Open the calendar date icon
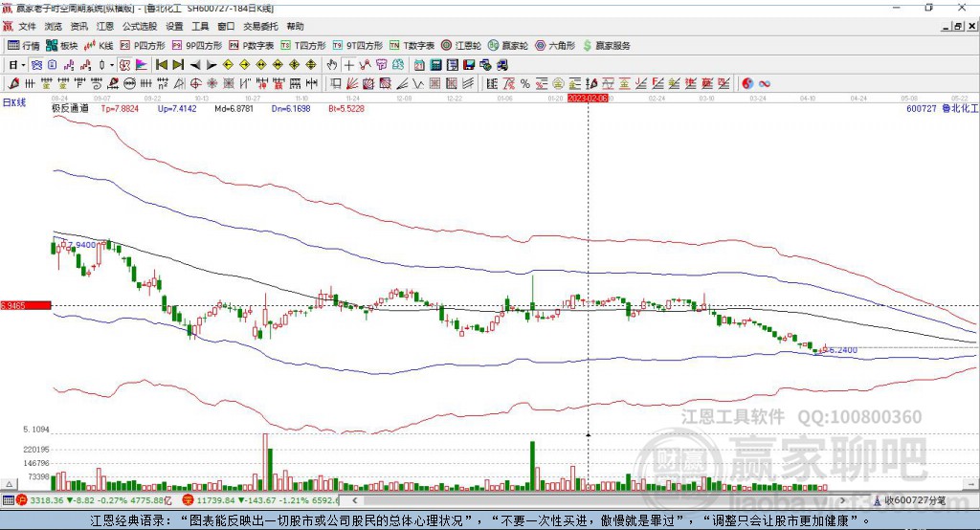This screenshot has width=980, height=530. pyautogui.click(x=419, y=64)
